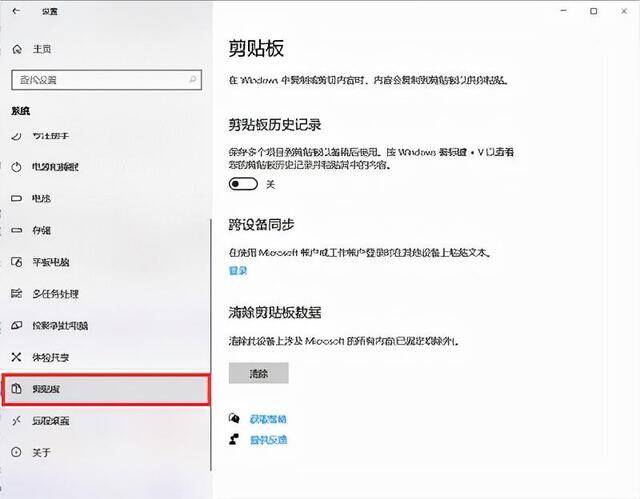
Task: Select the highlighted 剪贴板 sidebar entry
Action: tap(106, 389)
